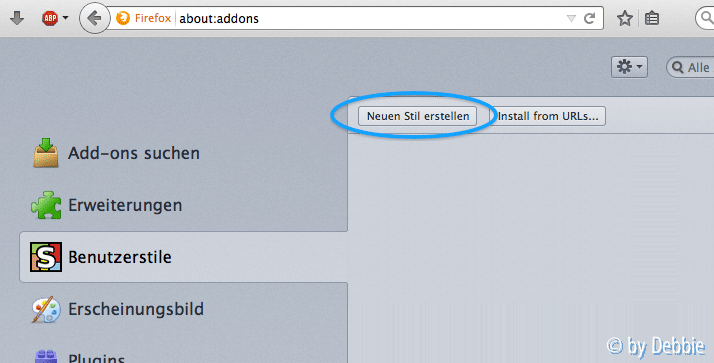Click the downloads arrow icon
This screenshot has height=363, width=714.
pyautogui.click(x=17, y=18)
